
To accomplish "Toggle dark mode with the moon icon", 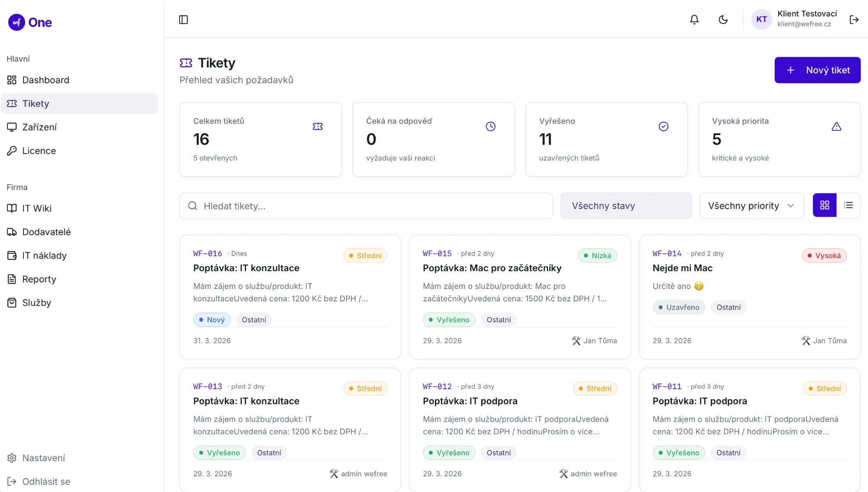I will [x=723, y=20].
